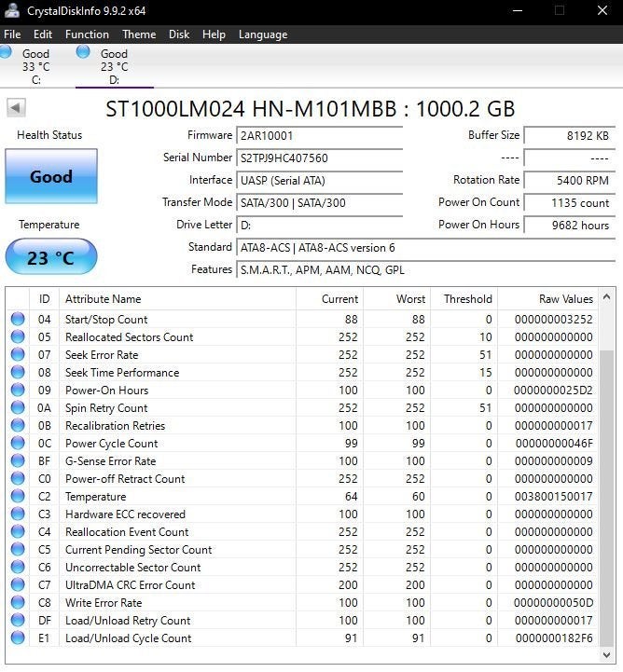623x672 pixels.
Task: Open the Help menu
Action: click(214, 34)
